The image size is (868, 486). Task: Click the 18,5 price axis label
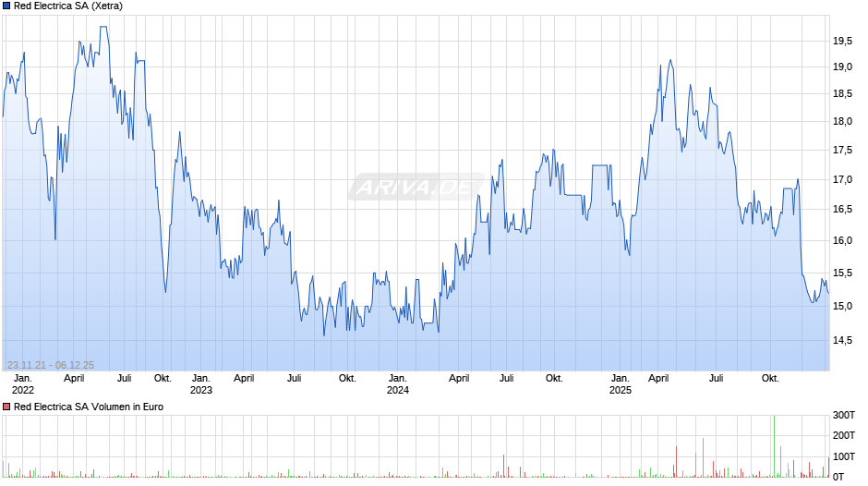tap(842, 93)
